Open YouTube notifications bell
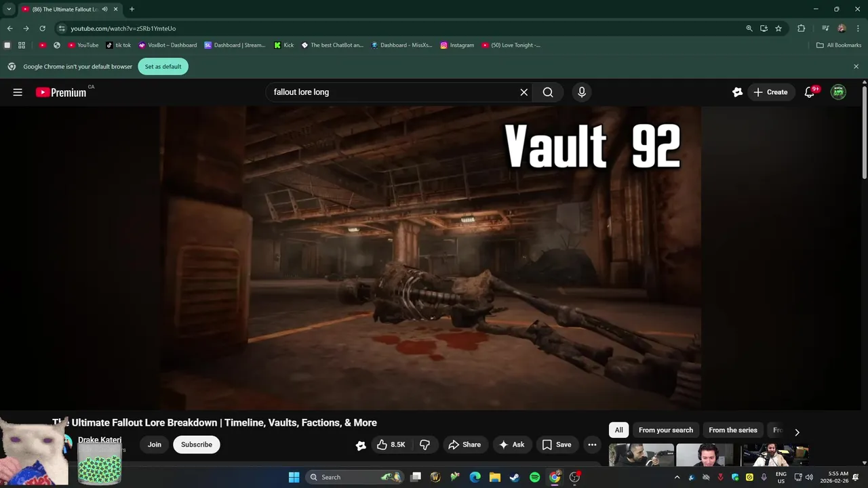This screenshot has width=868, height=488. click(810, 92)
